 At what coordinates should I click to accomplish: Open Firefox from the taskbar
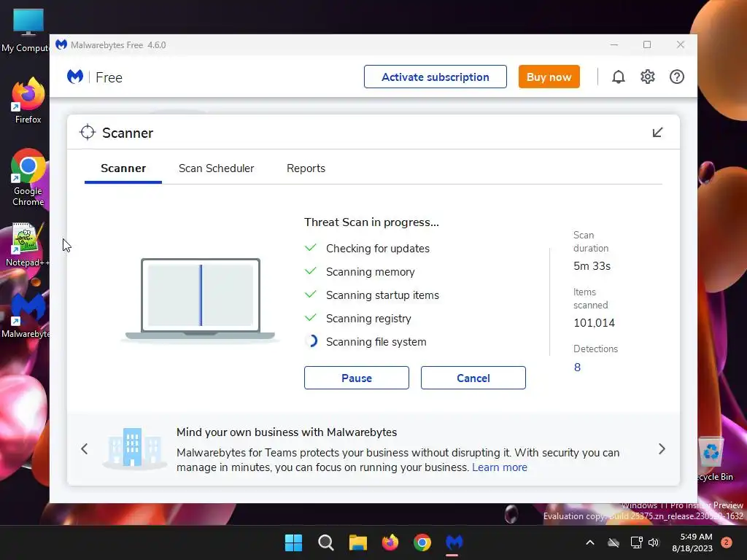(390, 542)
